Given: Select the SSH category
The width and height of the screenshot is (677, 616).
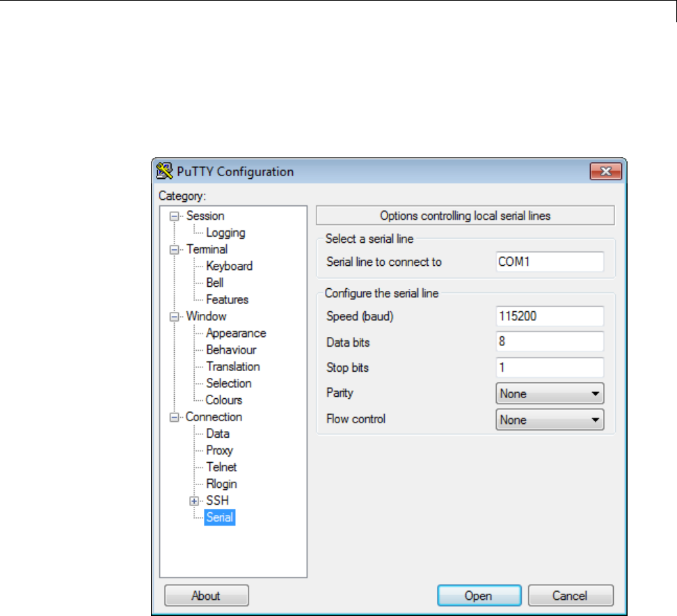Looking at the screenshot, I should click(x=217, y=500).
